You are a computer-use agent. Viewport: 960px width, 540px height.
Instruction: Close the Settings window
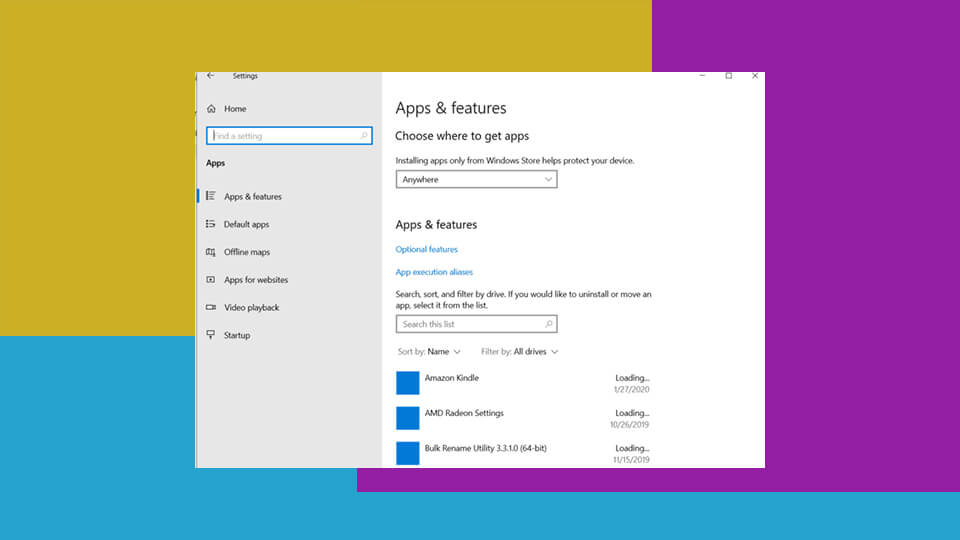(x=755, y=76)
